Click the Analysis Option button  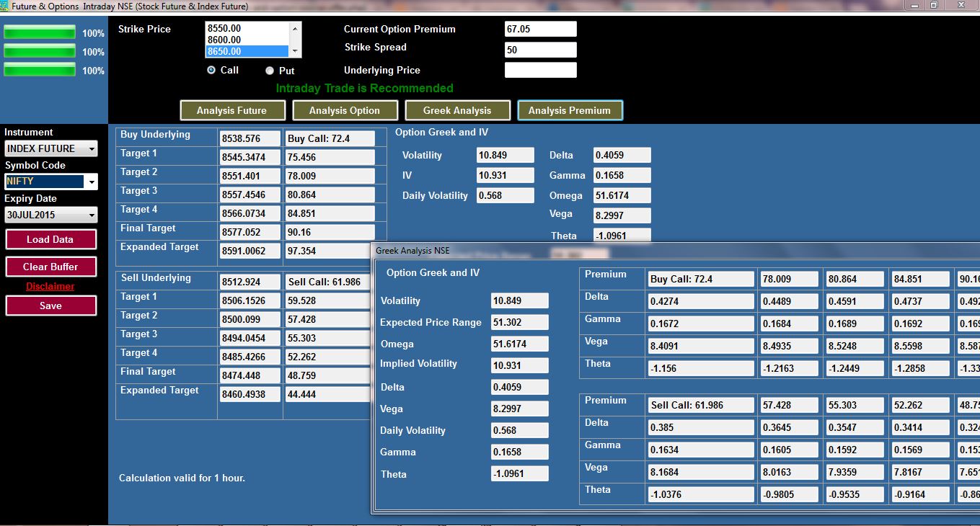[x=345, y=110]
